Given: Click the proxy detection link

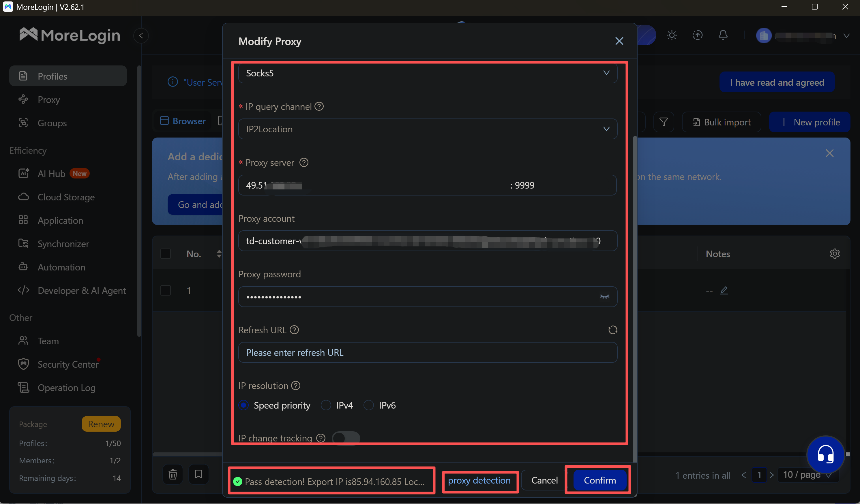Looking at the screenshot, I should click(479, 480).
